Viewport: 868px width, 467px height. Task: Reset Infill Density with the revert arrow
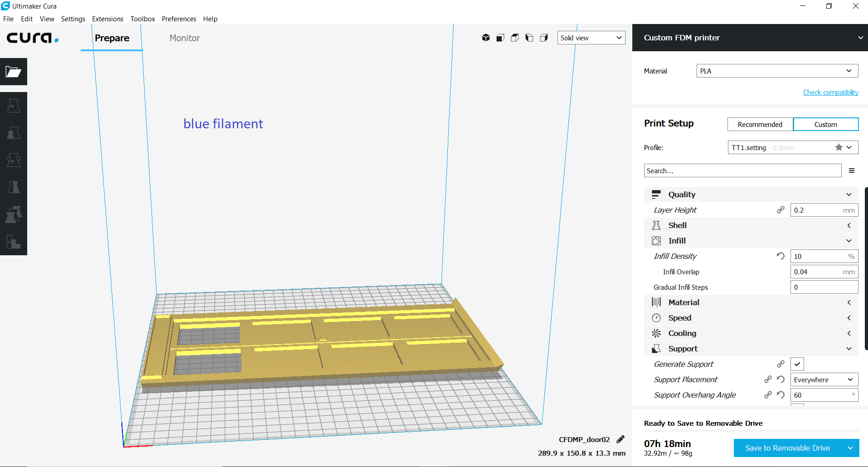[781, 256]
